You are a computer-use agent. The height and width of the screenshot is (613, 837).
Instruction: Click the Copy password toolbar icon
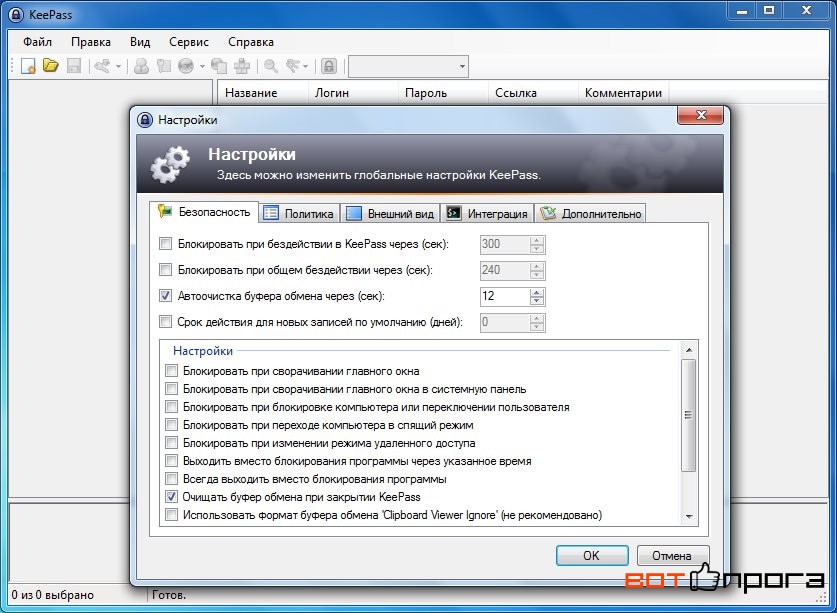(x=163, y=66)
